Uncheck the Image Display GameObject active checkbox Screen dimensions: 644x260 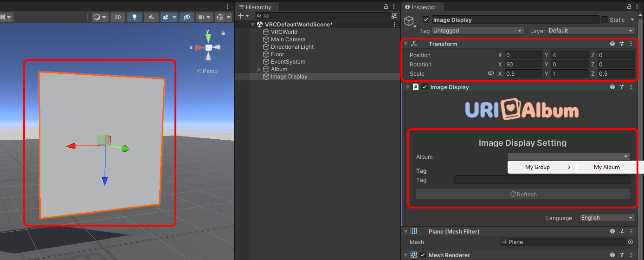(426, 19)
